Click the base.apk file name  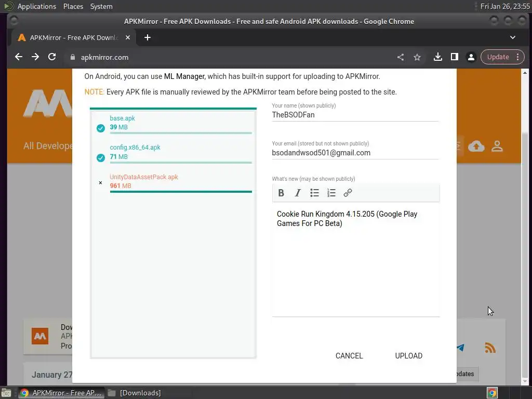click(122, 118)
